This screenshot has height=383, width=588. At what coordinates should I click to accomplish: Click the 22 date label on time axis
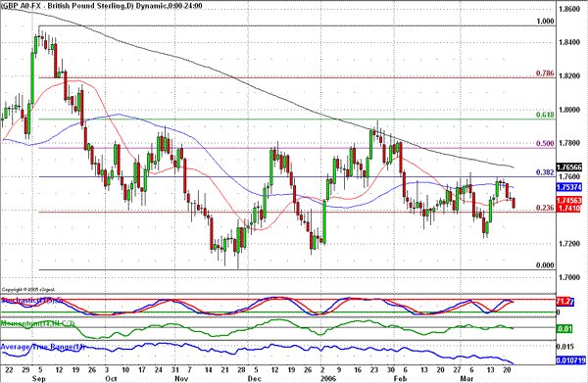(x=10, y=370)
